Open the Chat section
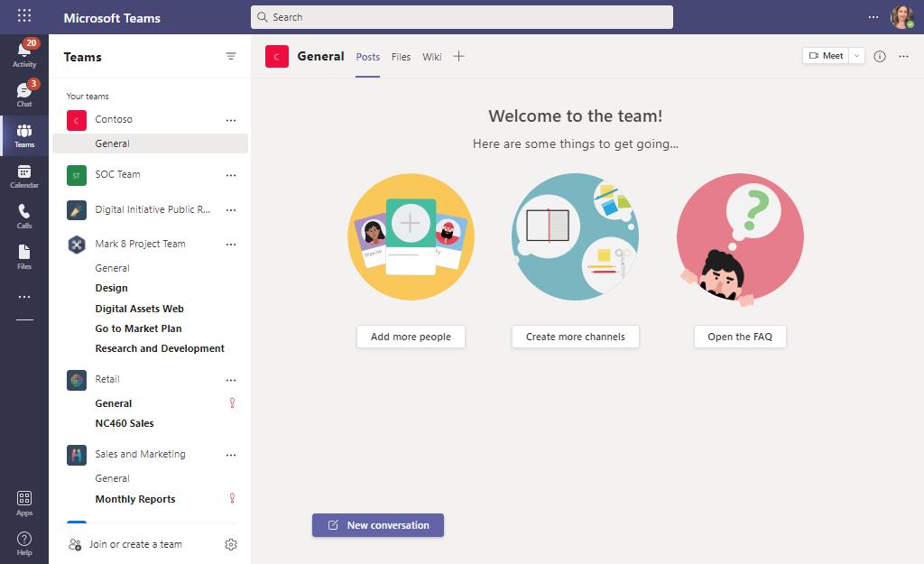This screenshot has height=564, width=924. click(24, 94)
